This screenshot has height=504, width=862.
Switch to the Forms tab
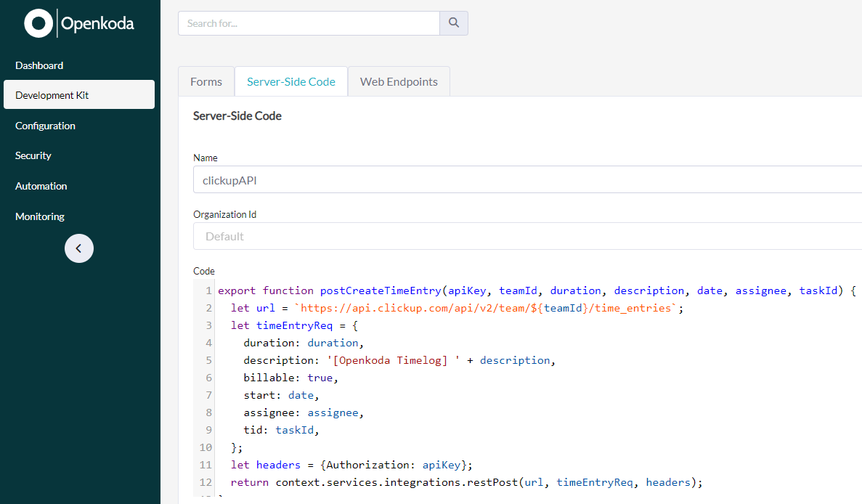(x=206, y=81)
